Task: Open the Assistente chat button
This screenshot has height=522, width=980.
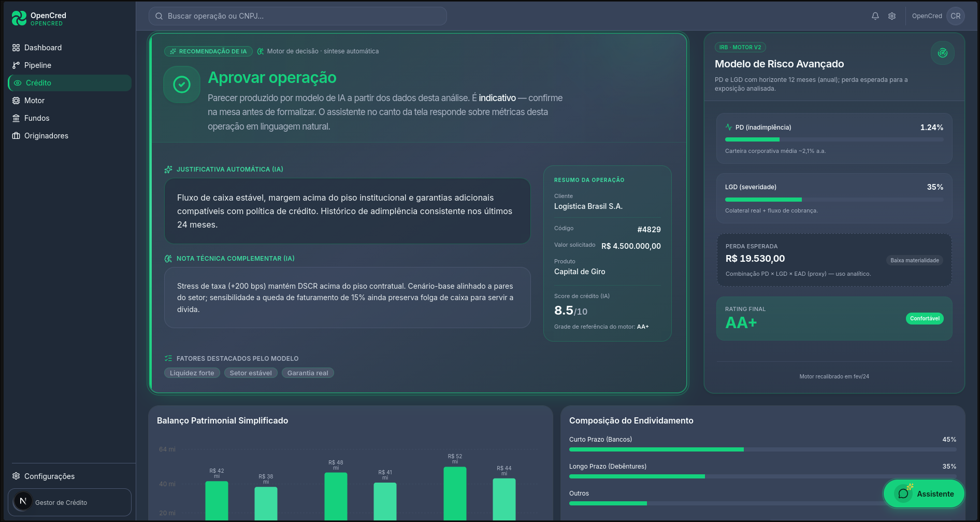Action: point(924,494)
